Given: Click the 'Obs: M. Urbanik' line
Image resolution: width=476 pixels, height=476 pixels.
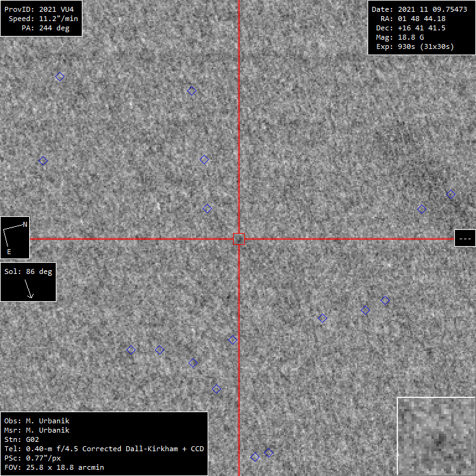Looking at the screenshot, I should (x=37, y=421).
